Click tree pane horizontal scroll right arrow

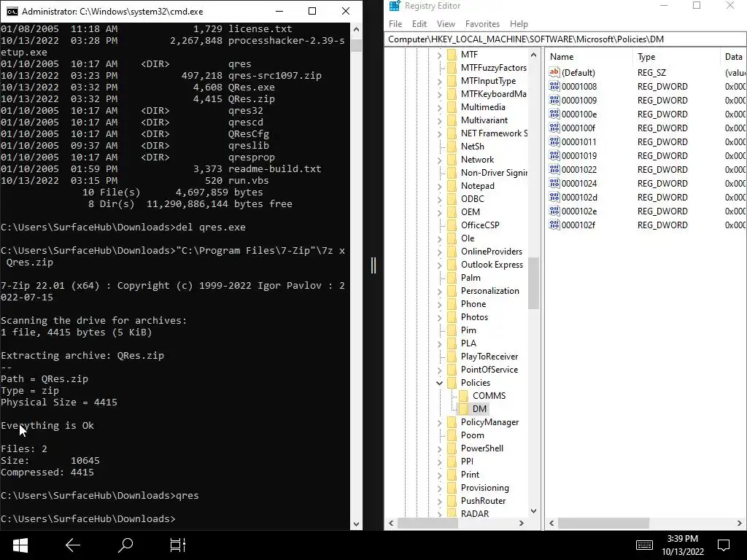pos(521,523)
